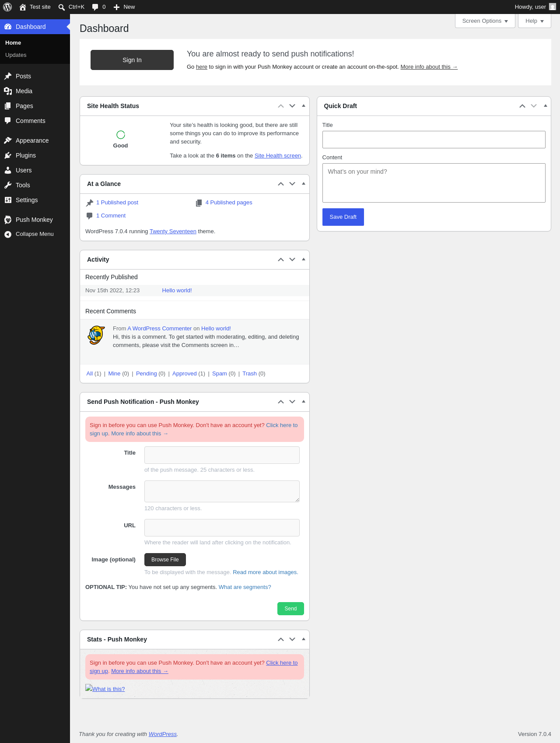Filter comments by Pending
This screenshot has height=743, width=560.
[147, 374]
